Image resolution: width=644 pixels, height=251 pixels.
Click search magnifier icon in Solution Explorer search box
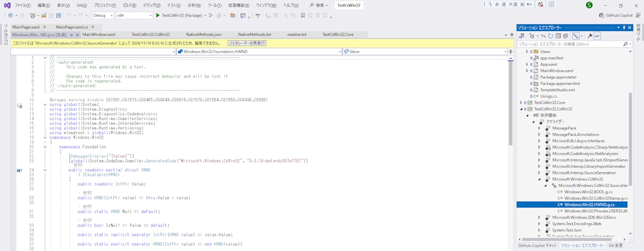[x=625, y=43]
